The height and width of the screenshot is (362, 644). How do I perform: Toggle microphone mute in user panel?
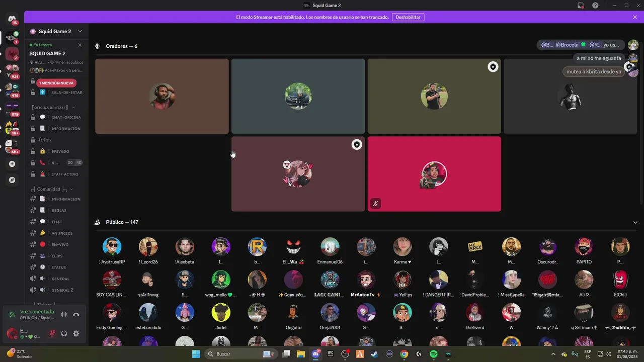tap(52, 333)
